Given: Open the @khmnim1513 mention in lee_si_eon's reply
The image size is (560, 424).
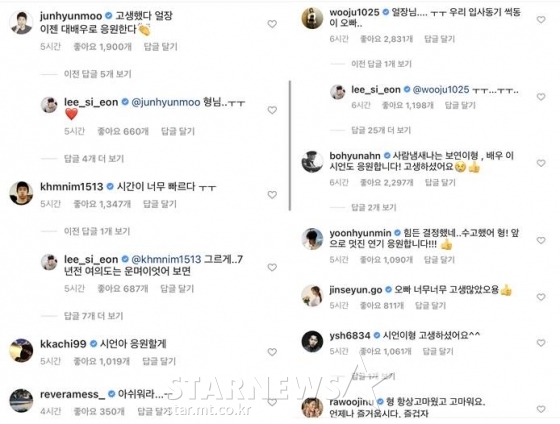Looking at the screenshot, I should point(166,259).
